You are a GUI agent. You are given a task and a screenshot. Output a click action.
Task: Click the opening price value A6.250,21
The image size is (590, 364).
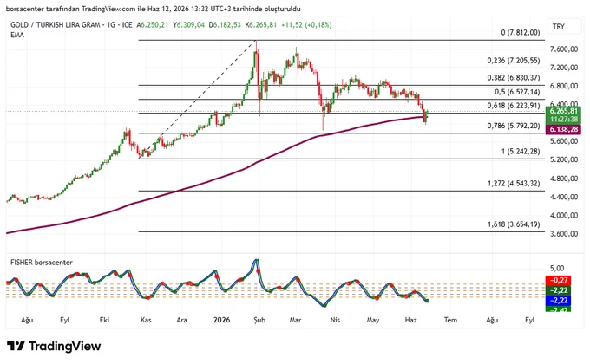[x=153, y=25]
